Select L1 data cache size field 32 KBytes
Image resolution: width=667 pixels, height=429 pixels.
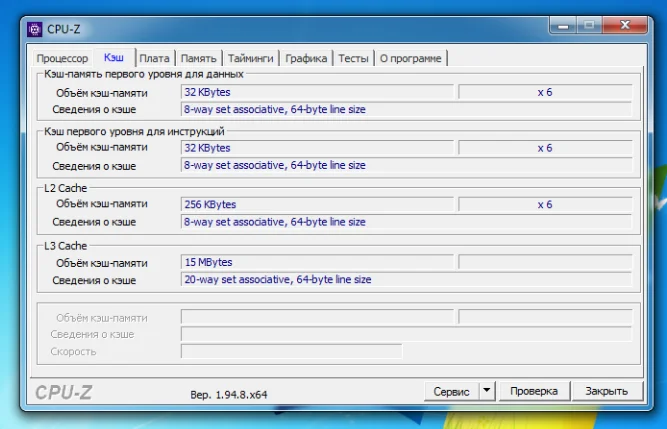[x=317, y=92]
